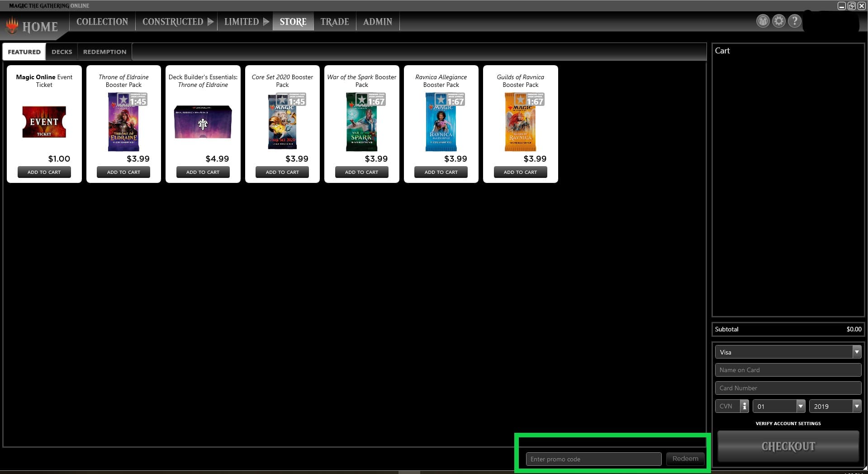Add Throne of Eldraine Booster Pack to cart

(x=123, y=172)
